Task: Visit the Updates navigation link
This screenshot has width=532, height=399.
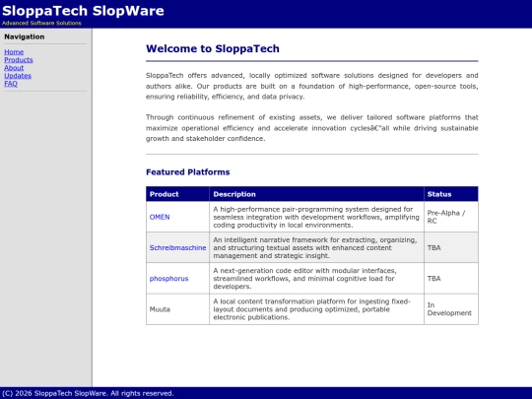Action: pos(18,75)
